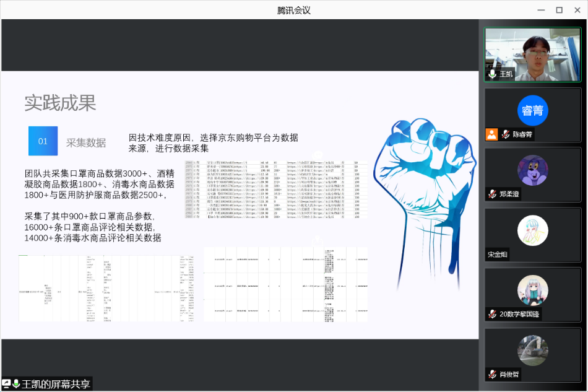The width and height of the screenshot is (588, 392).
Task: Click the 王凯的屏幕共享 label
Action: (x=56, y=385)
